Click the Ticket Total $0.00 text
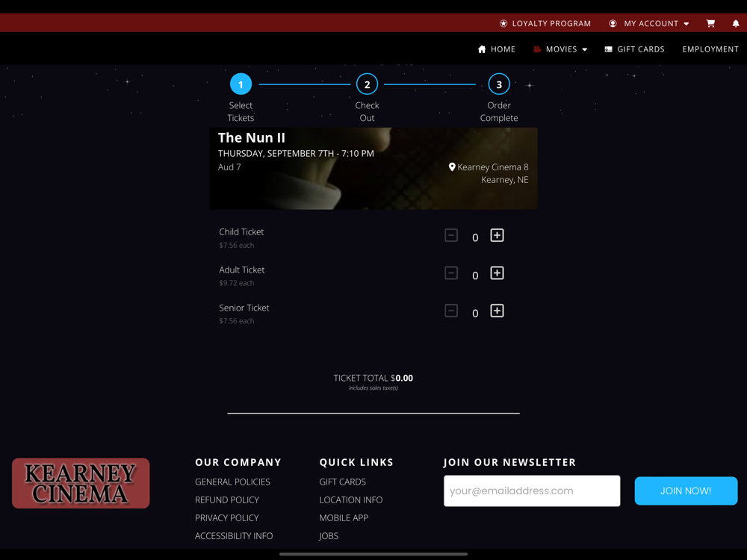This screenshot has width=747, height=560. [x=373, y=378]
